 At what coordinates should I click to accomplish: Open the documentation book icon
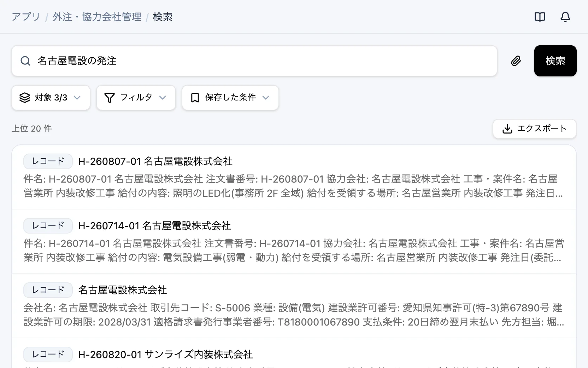[540, 17]
